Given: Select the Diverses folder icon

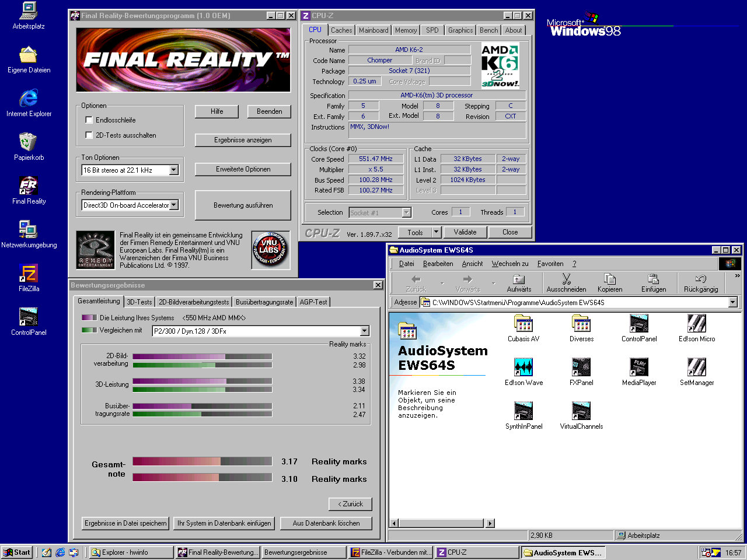Looking at the screenshot, I should [581, 323].
